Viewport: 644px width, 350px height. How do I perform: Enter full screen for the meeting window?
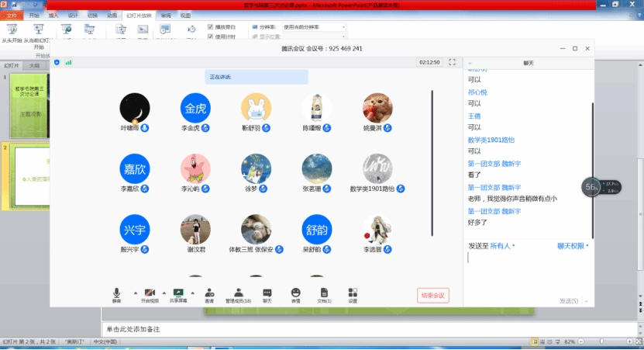pyautogui.click(x=452, y=62)
